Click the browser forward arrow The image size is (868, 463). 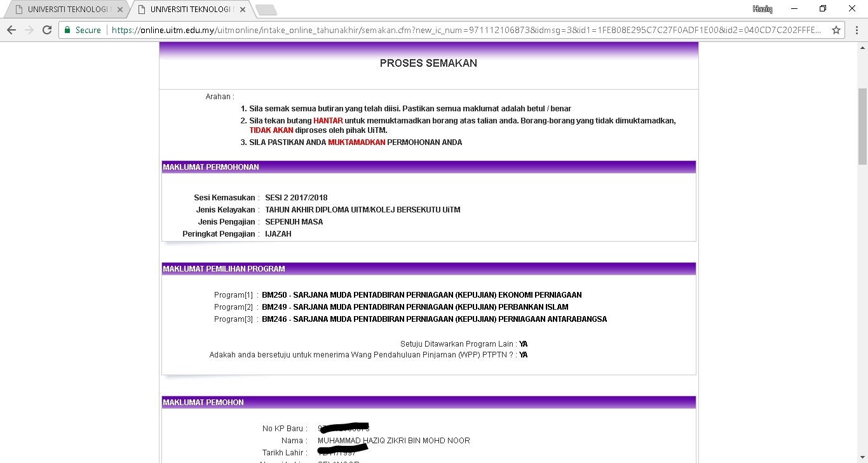[x=29, y=30]
